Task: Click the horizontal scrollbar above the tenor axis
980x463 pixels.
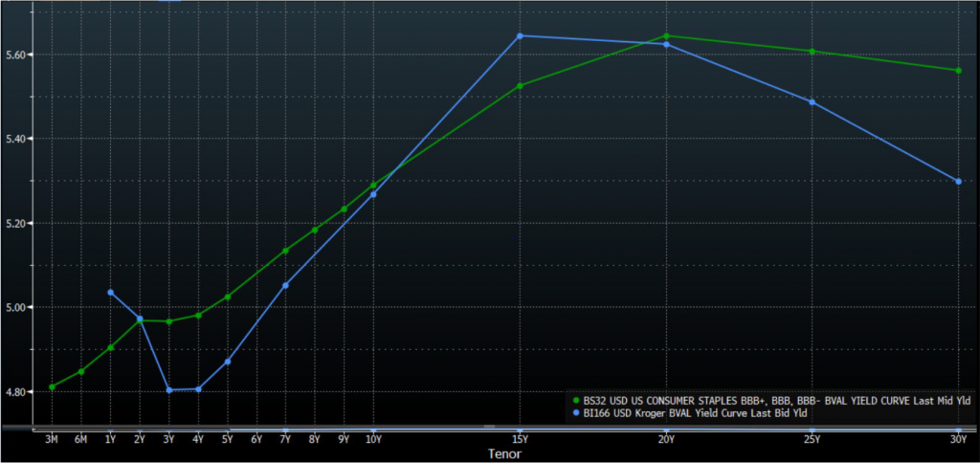Action: pyautogui.click(x=490, y=427)
